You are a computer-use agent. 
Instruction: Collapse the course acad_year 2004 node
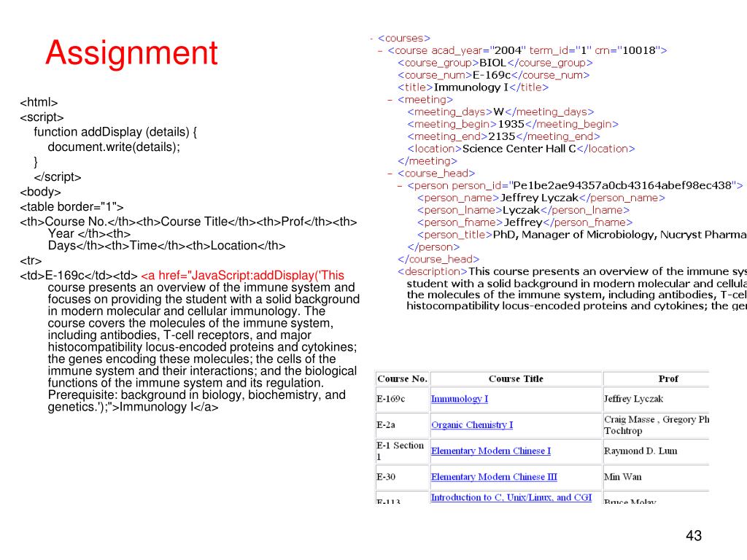379,50
